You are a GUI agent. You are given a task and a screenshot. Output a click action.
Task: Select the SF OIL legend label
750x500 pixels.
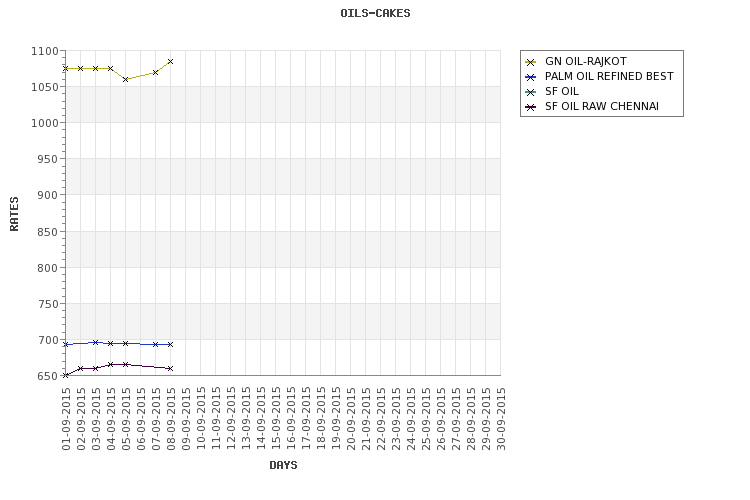562,91
